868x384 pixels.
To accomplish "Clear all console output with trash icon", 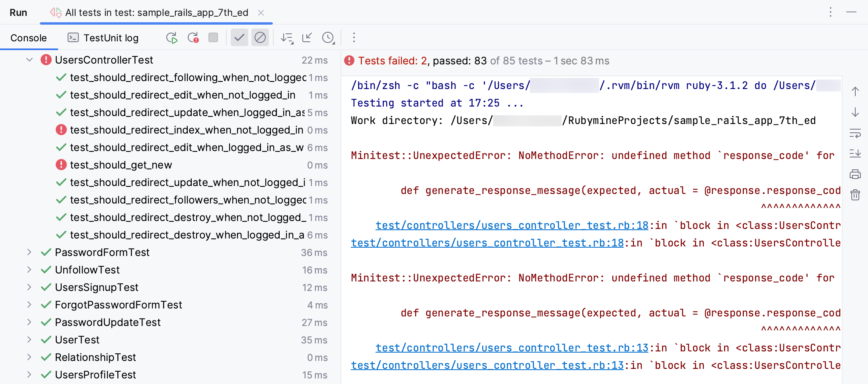I will click(855, 195).
